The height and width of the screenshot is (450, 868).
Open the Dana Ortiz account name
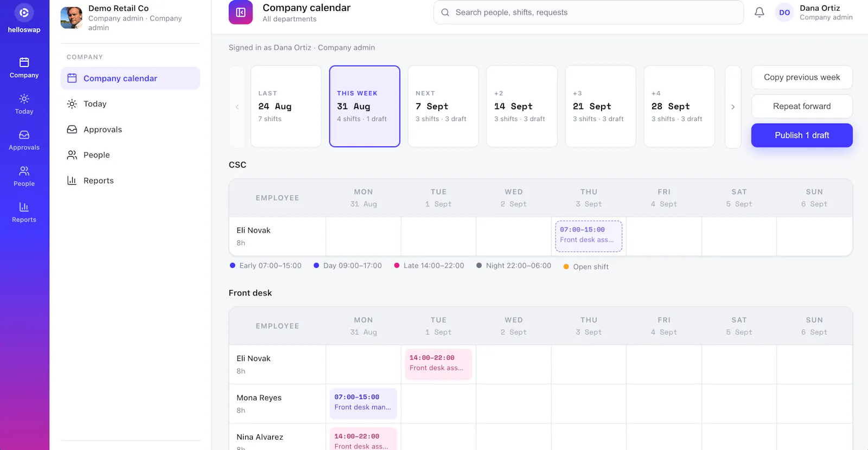tap(820, 8)
